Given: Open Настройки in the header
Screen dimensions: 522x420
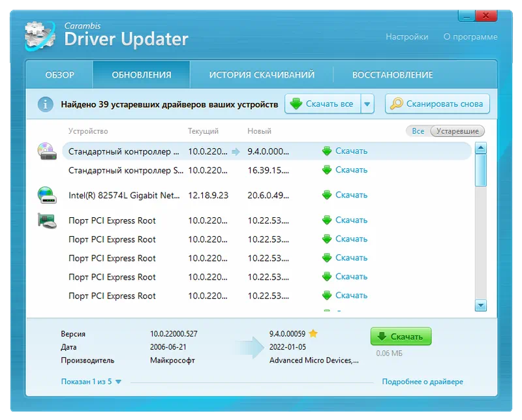Looking at the screenshot, I should [407, 37].
